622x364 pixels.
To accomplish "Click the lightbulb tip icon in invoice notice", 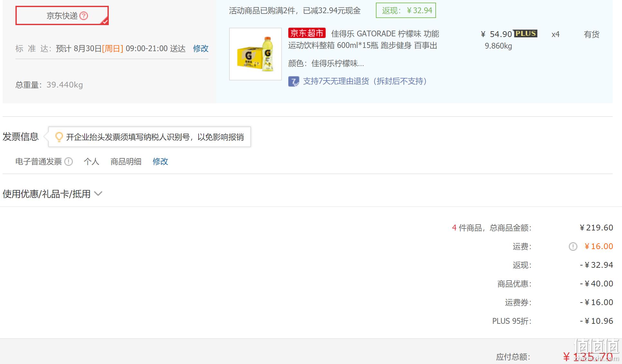I will tap(59, 137).
